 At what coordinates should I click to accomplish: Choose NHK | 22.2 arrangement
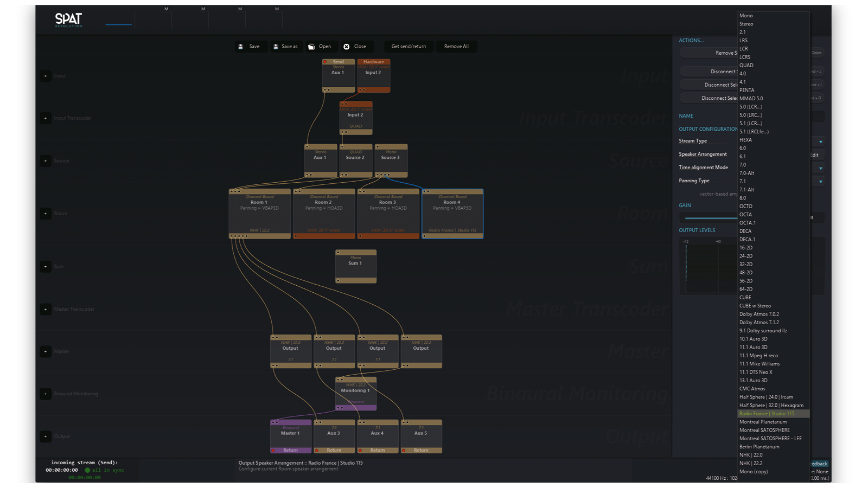click(x=773, y=463)
